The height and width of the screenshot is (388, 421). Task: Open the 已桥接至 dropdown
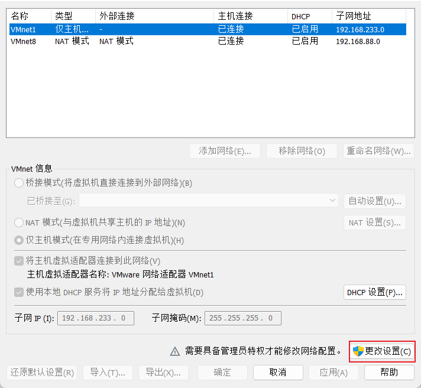click(x=209, y=201)
